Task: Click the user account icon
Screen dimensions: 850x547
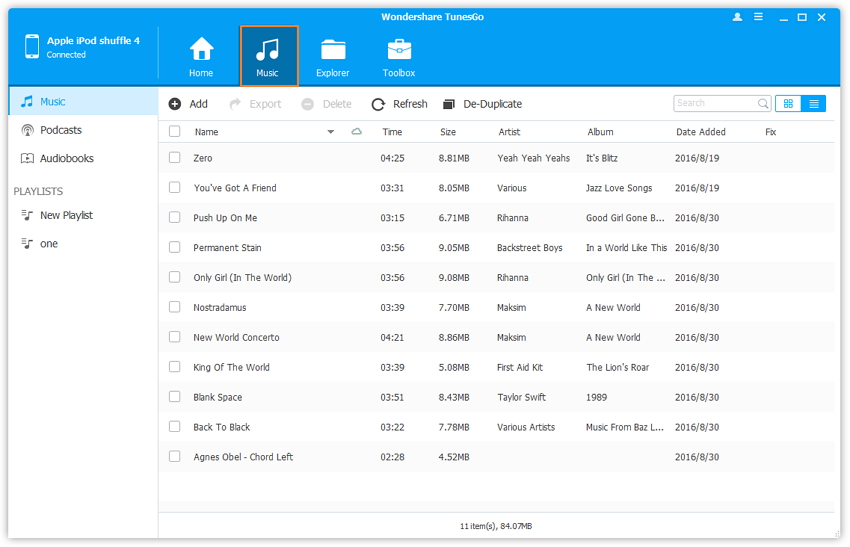Action: pos(738,17)
